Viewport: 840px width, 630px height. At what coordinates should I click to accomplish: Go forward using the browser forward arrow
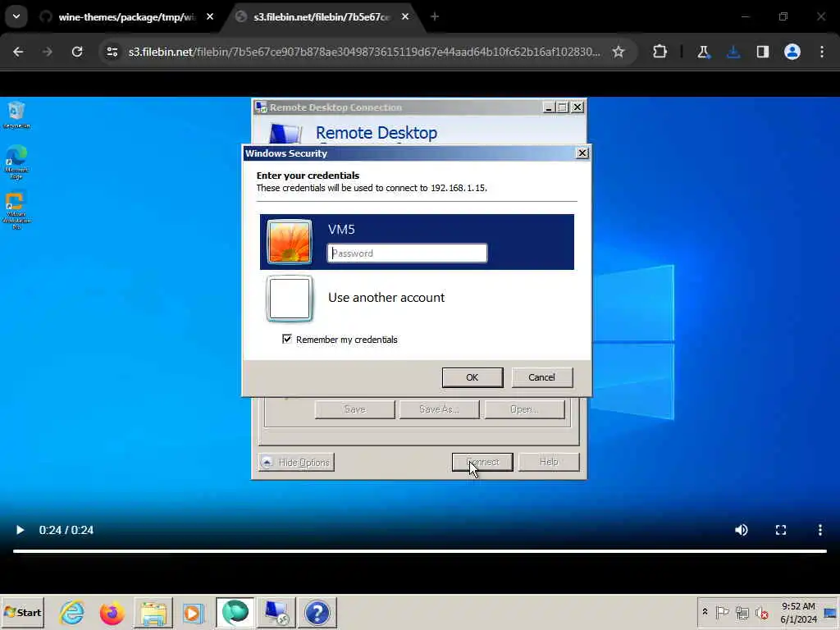pos(47,52)
